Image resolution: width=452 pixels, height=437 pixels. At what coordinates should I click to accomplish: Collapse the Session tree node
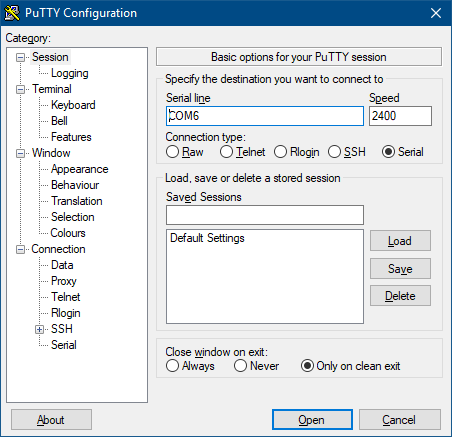[21, 57]
